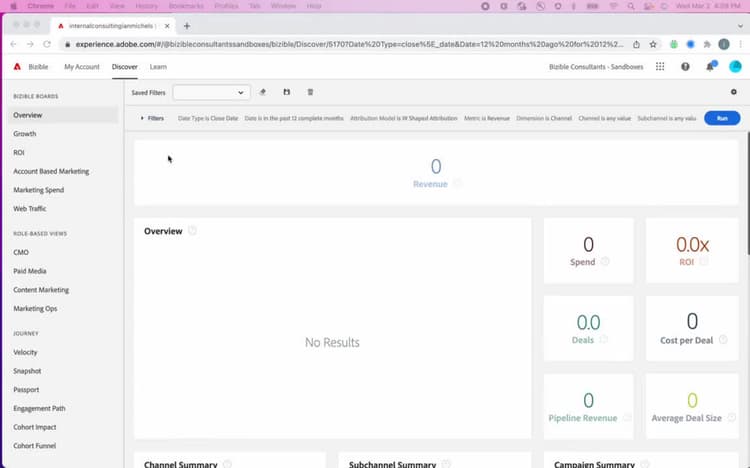Open the Growth board

pyautogui.click(x=25, y=134)
